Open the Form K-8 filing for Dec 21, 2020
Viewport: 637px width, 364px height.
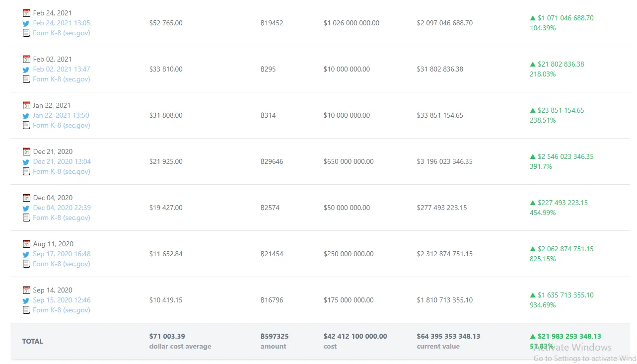click(x=62, y=171)
